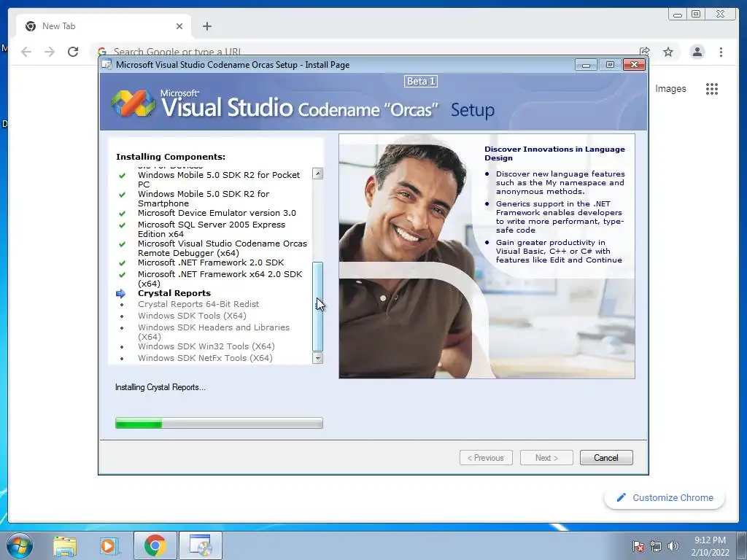Click 'Discover Innovations in Language Design' heading
Viewport: 747px width, 560px height.
554,153
